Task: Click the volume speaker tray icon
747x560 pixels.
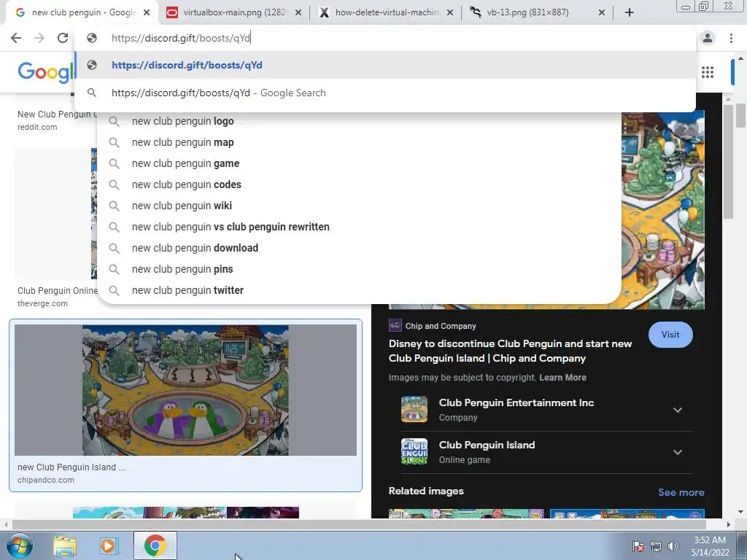Action: (x=673, y=546)
